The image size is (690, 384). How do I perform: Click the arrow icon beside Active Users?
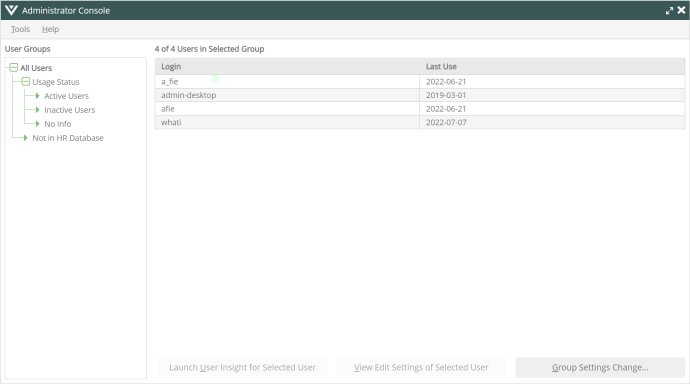[37, 96]
